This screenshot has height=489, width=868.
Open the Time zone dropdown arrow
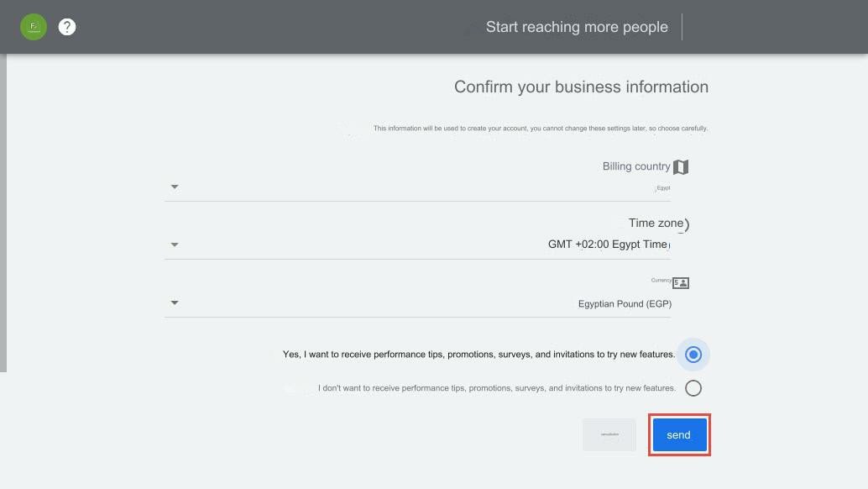(x=174, y=244)
